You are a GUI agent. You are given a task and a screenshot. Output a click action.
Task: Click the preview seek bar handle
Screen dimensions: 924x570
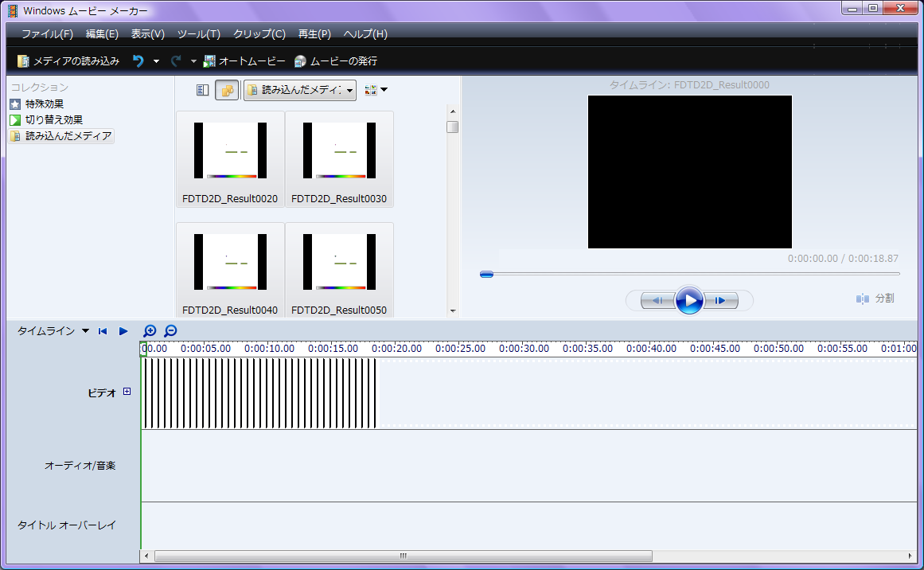pos(486,274)
